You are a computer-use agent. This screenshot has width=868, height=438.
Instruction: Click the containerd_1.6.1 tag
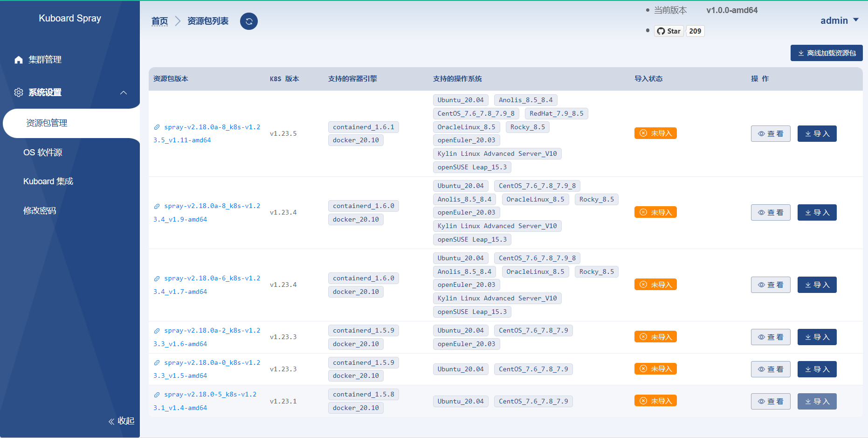(x=364, y=127)
